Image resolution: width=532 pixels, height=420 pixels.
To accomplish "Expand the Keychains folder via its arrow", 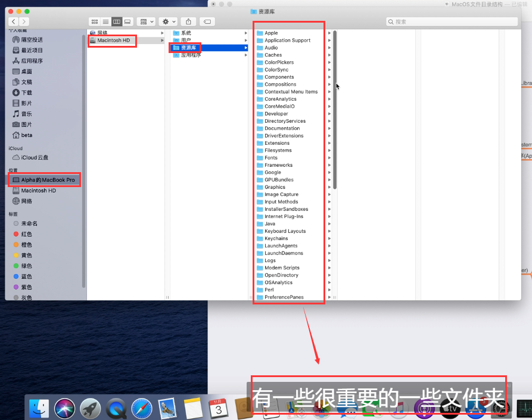I will coord(329,238).
